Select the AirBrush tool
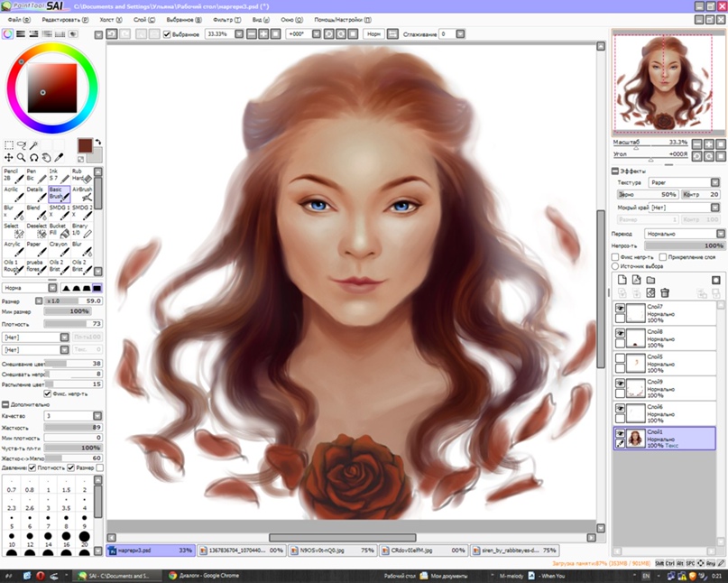The width and height of the screenshot is (728, 583). (x=82, y=193)
